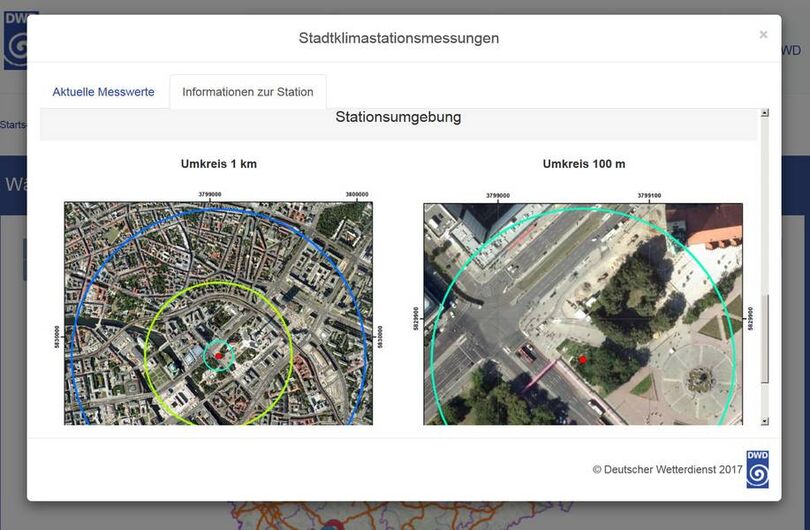Click red station marker on 100 m image
The width and height of the screenshot is (810, 530).
click(x=583, y=360)
